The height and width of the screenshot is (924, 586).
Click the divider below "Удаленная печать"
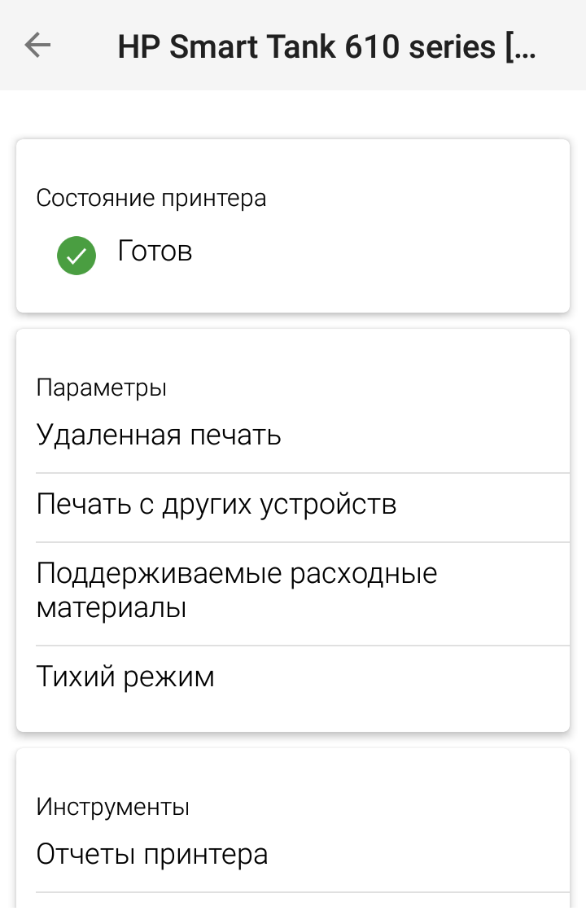point(302,473)
